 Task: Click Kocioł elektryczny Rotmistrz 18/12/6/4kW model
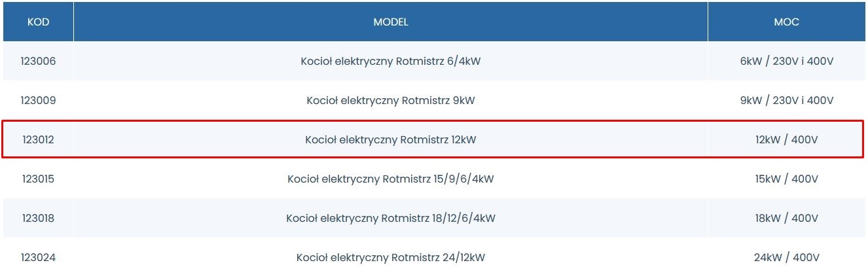[x=391, y=218]
